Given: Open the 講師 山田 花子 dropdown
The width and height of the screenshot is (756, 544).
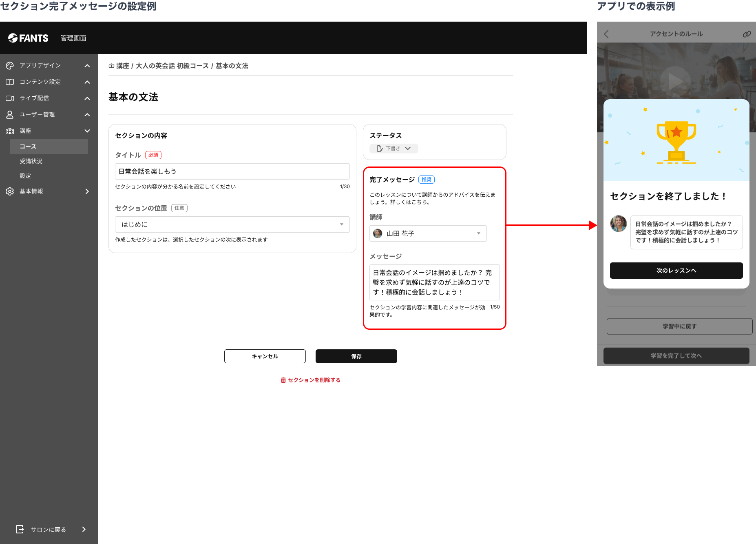Looking at the screenshot, I should point(428,233).
